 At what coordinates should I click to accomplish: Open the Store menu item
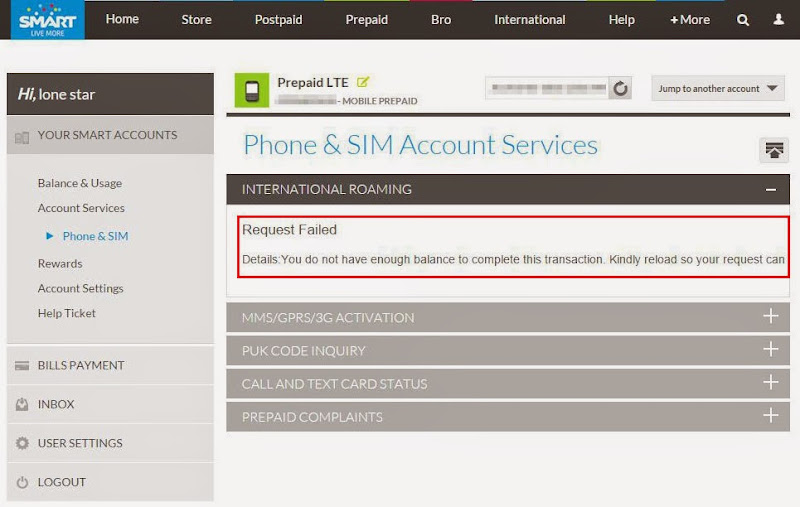[x=196, y=20]
